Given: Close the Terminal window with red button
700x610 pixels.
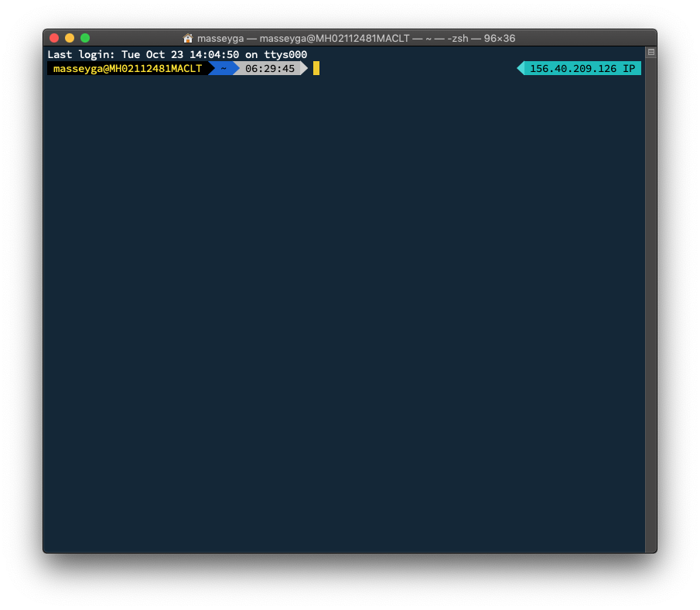Looking at the screenshot, I should (54, 38).
